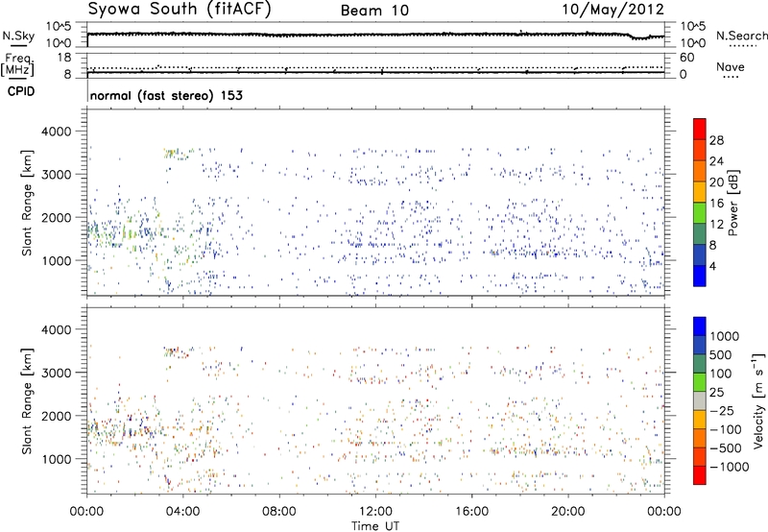Viewport: 768px width, 532px height.
Task: Click the 'Nave' legend label
Action: click(731, 67)
